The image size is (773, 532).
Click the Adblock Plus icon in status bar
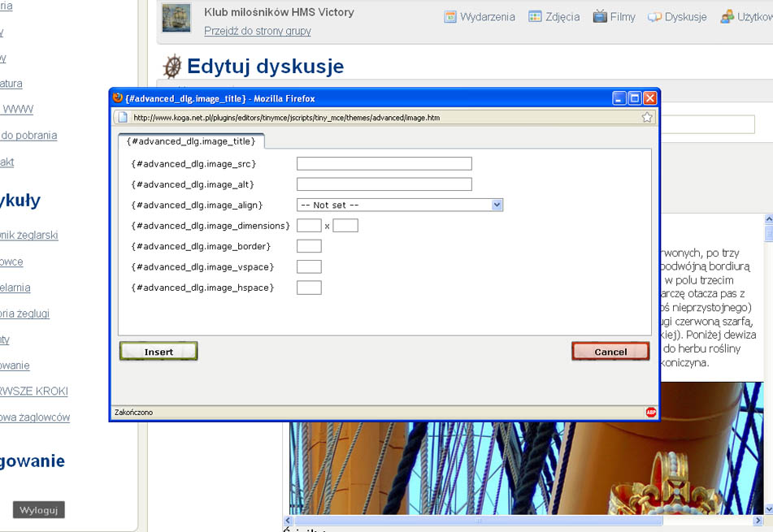coord(650,412)
